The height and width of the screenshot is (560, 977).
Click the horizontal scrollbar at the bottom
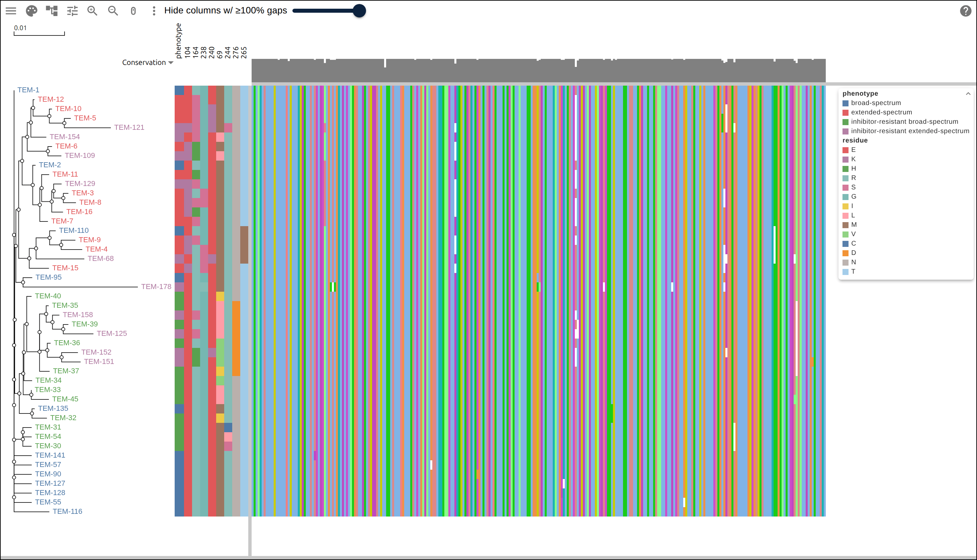point(489,558)
